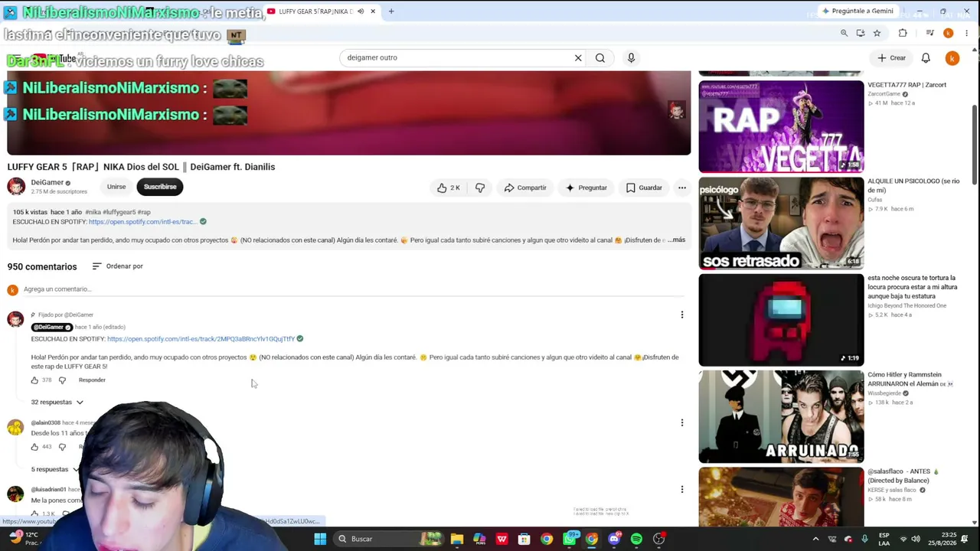Screen dimensions: 980x551
Task: Join the channel via Unirse button
Action: point(116,187)
